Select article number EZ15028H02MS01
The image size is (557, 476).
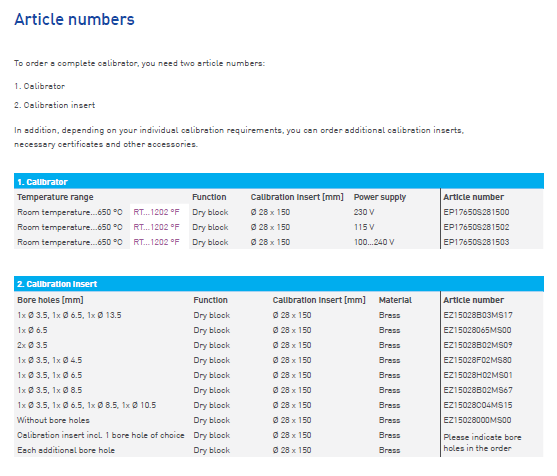(478, 375)
